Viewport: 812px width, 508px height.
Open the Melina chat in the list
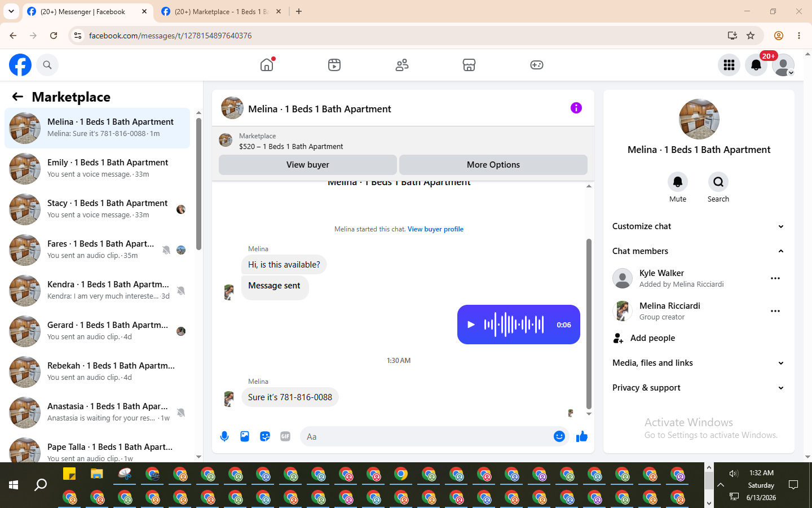click(x=97, y=128)
